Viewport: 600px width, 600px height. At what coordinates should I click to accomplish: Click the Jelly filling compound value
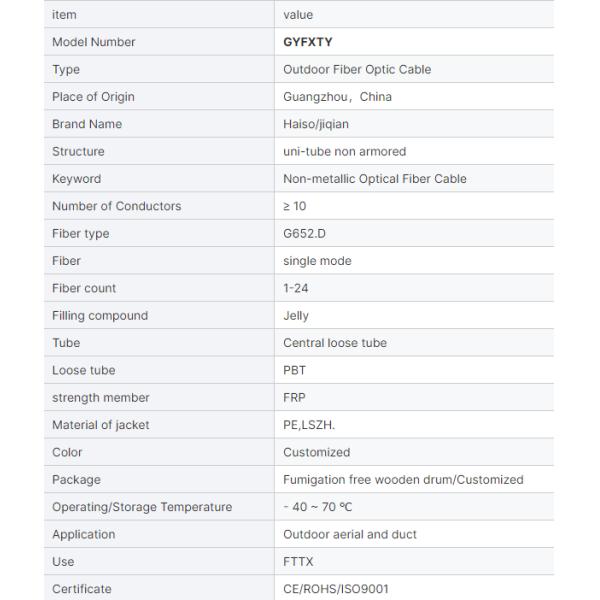click(296, 316)
